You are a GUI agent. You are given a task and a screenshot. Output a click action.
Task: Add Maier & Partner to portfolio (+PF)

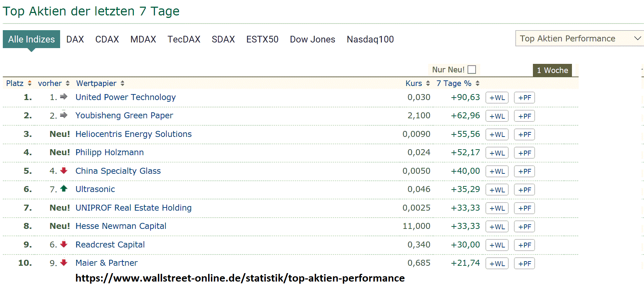pos(524,264)
